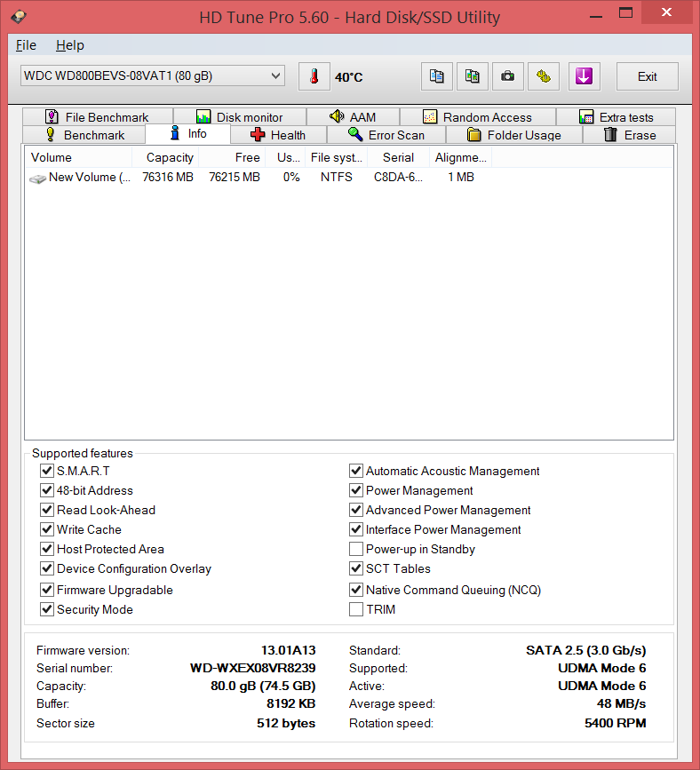Switch to the Benchmark tab
The image size is (700, 770).
coord(84,135)
